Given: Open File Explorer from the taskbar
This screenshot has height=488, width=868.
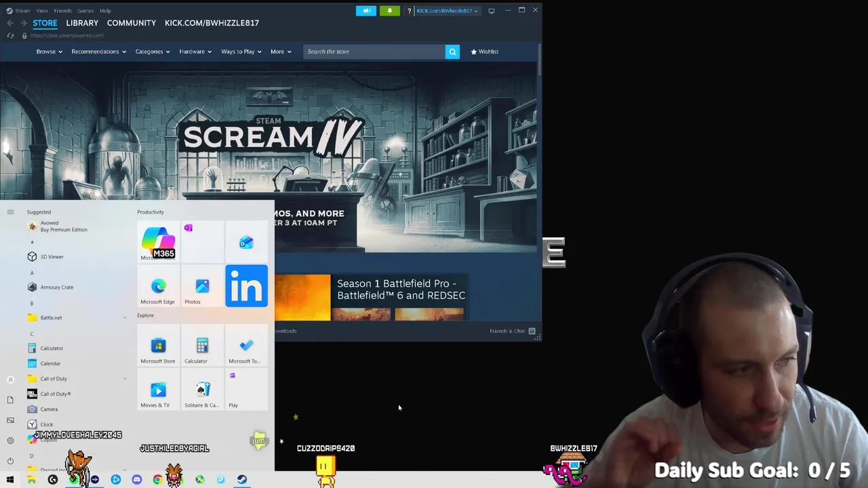Looking at the screenshot, I should [x=31, y=480].
